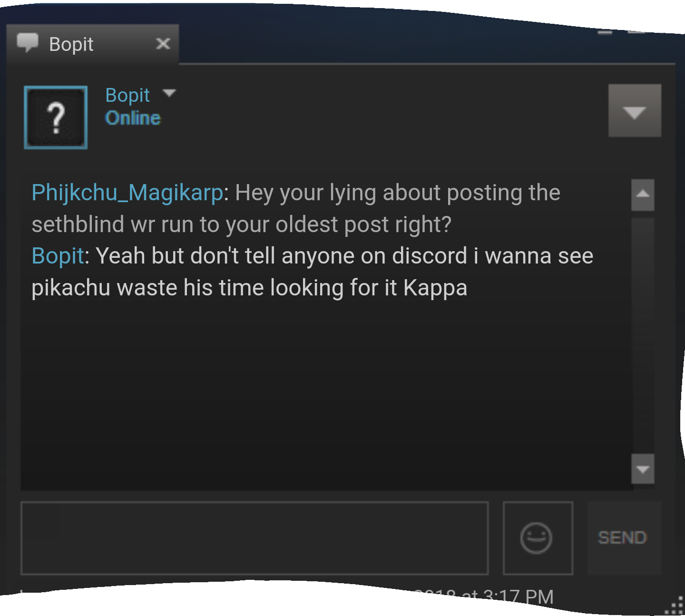Click the speech bubble icon in Bopit tab
The height and width of the screenshot is (616, 685).
[28, 43]
